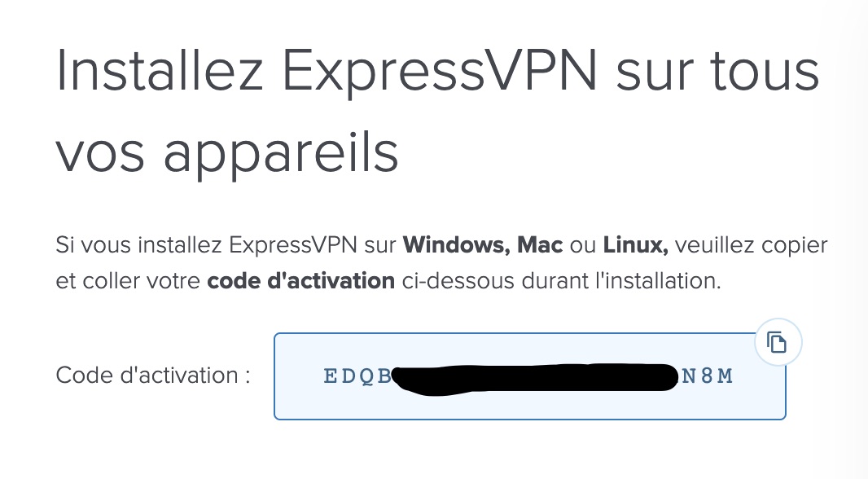The height and width of the screenshot is (479, 868).
Task: Click 'ExpressVPN' in the large heading
Action: tap(440, 72)
